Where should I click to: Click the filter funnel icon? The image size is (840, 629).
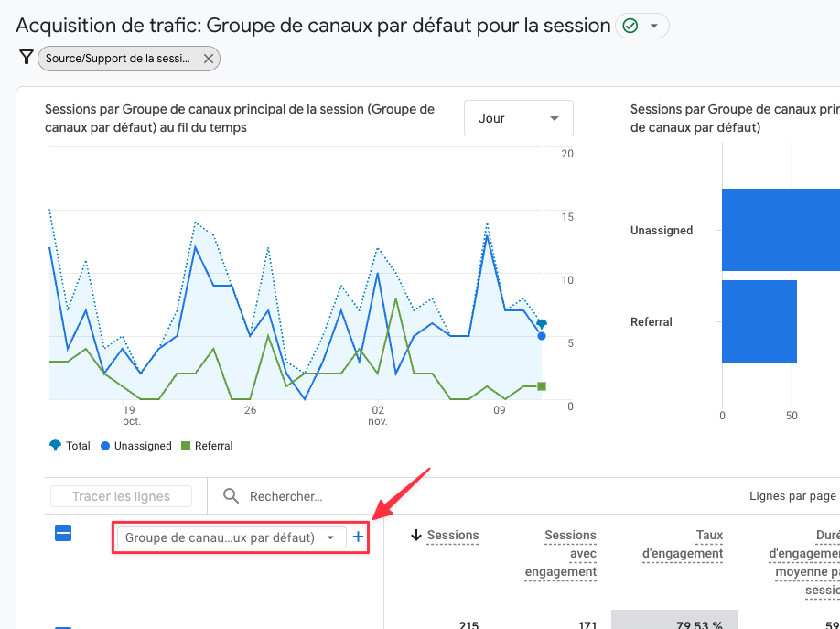pyautogui.click(x=26, y=58)
